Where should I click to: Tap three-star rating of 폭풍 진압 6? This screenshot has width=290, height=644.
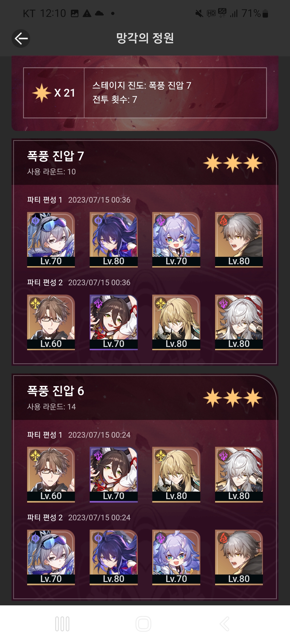click(233, 398)
